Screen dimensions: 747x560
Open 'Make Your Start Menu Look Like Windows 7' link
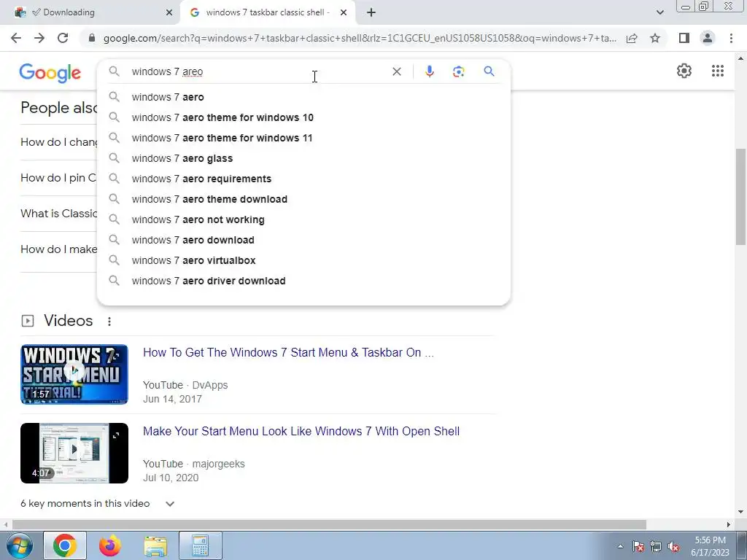click(301, 431)
